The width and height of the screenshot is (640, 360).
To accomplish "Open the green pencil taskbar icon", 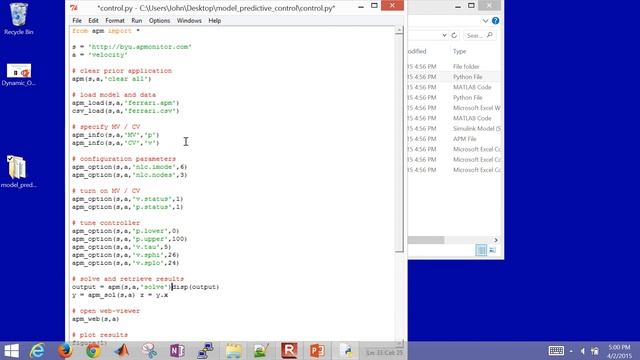I will pos(261,351).
